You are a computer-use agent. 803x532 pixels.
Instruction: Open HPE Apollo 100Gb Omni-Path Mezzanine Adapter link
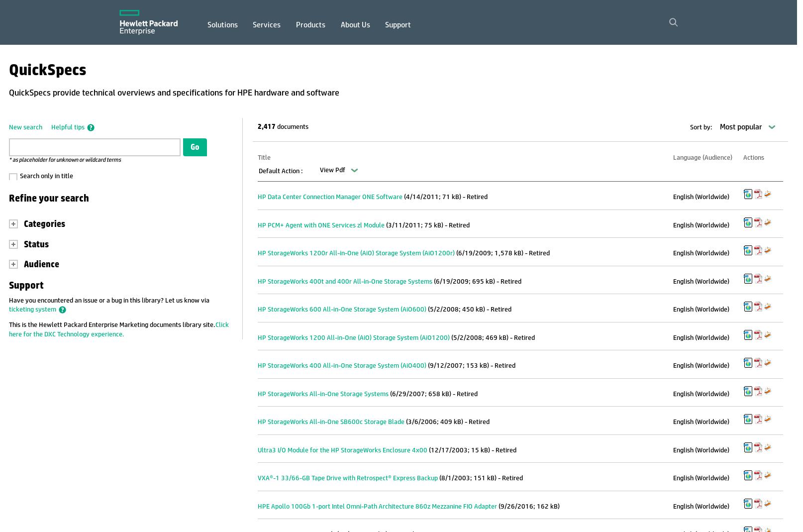(377, 507)
